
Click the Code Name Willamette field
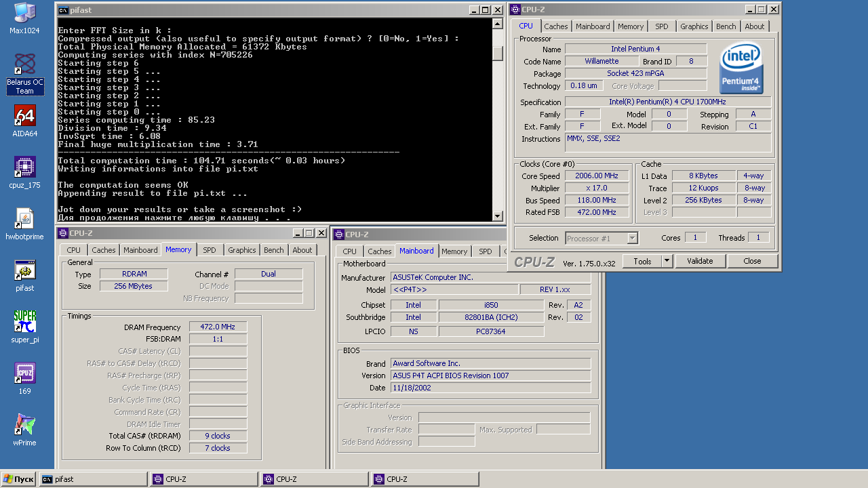(601, 61)
